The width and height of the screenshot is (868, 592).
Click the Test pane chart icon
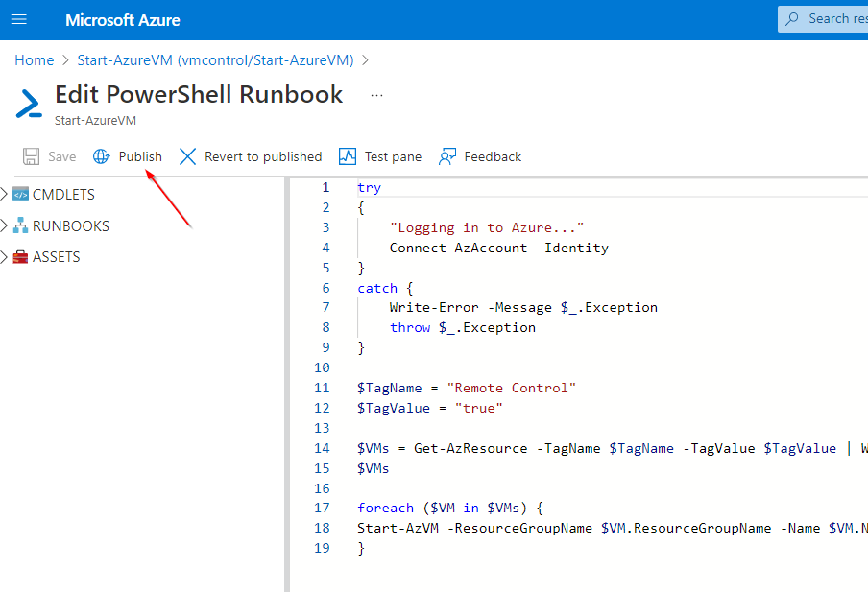click(x=348, y=156)
